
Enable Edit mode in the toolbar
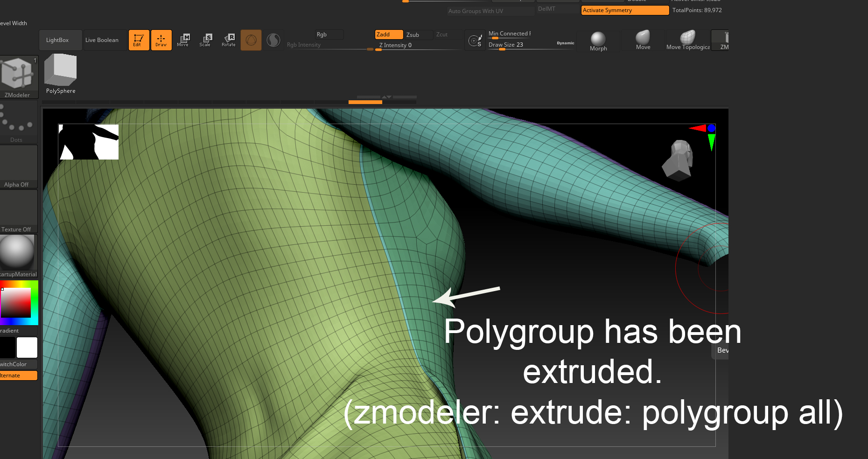[139, 40]
